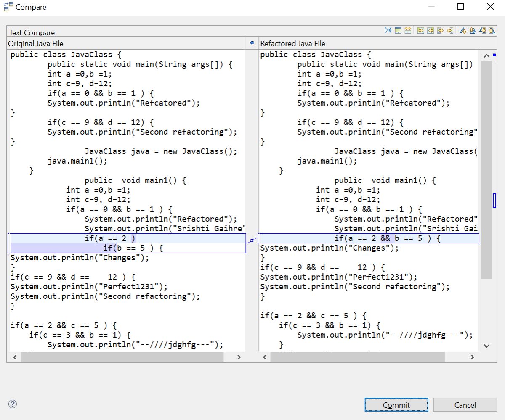Click println "Refcatored" line in original file

click(x=124, y=103)
